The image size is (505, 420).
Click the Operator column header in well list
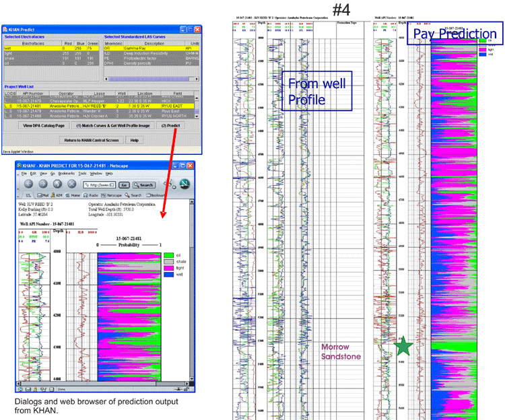click(66, 94)
